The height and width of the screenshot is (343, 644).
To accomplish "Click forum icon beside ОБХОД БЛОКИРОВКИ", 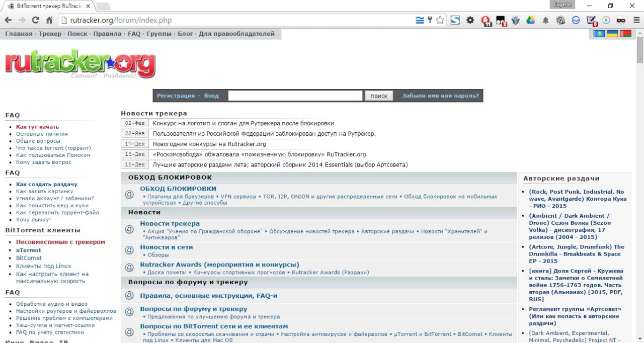I will click(x=129, y=195).
